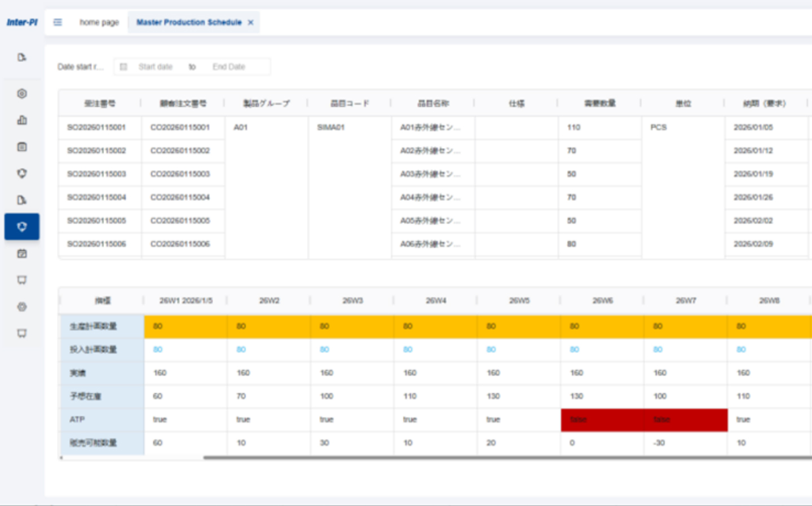812x506 pixels.
Task: Click the 26W2 column header
Action: (x=270, y=301)
